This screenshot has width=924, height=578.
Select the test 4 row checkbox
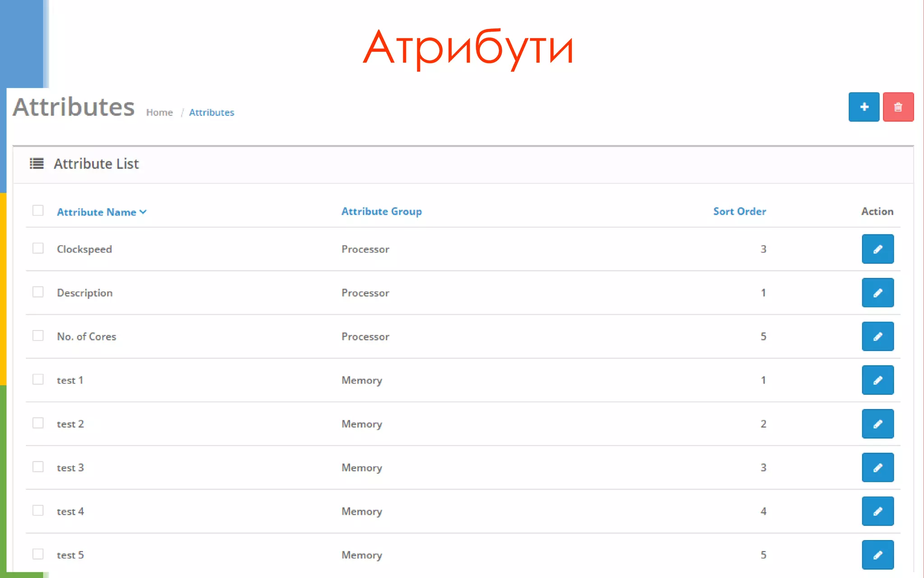[38, 510]
